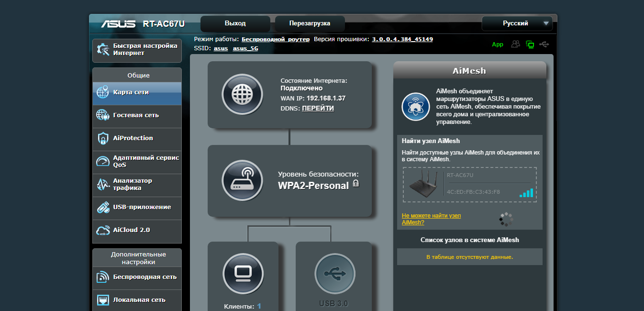
Task: Open the Карта сети menu item
Action: pos(137,92)
